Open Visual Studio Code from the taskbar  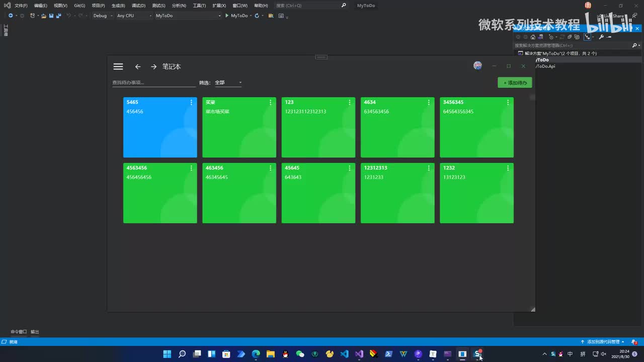coord(344,354)
